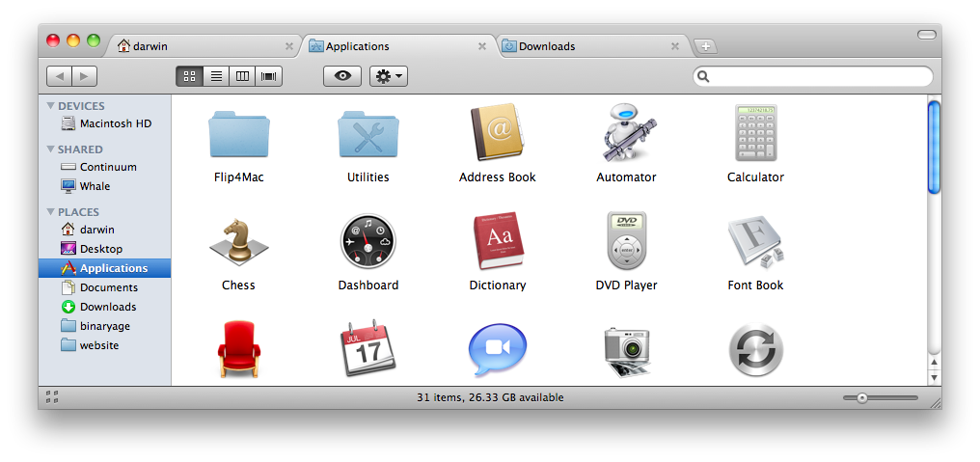Open the Utilities folder
This screenshot has height=462, width=980.
[x=368, y=134]
